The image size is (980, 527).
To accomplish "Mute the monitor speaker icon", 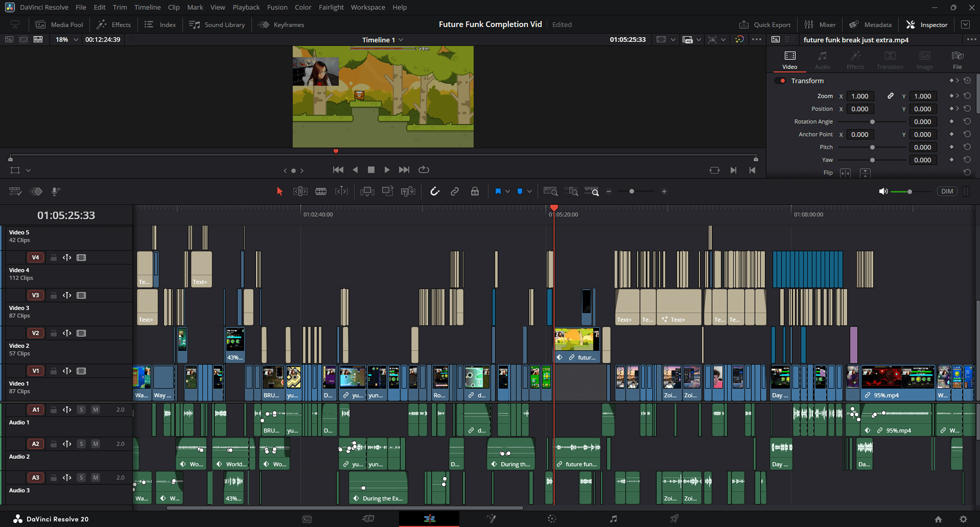I will (x=883, y=191).
